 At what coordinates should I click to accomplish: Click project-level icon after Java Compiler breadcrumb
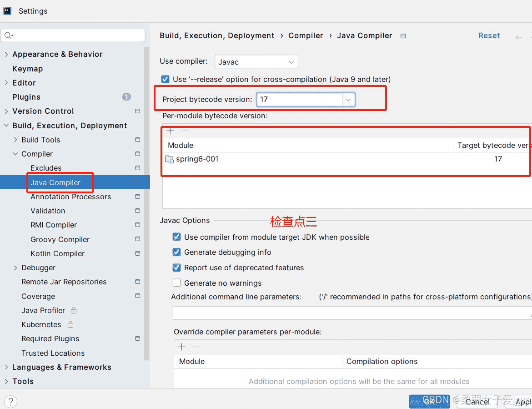point(403,36)
